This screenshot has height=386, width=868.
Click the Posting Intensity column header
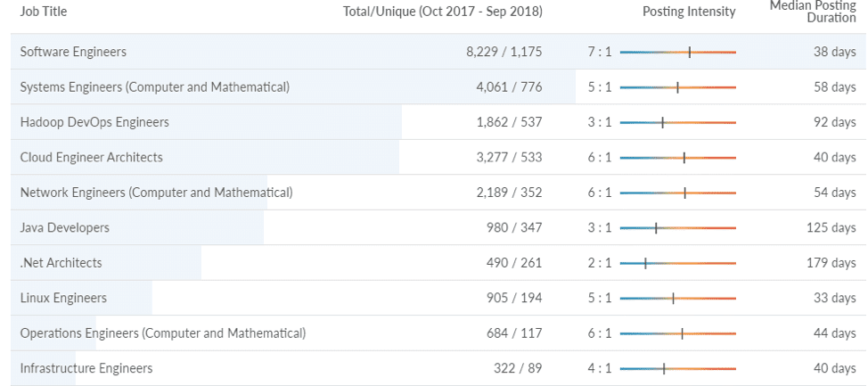[689, 12]
